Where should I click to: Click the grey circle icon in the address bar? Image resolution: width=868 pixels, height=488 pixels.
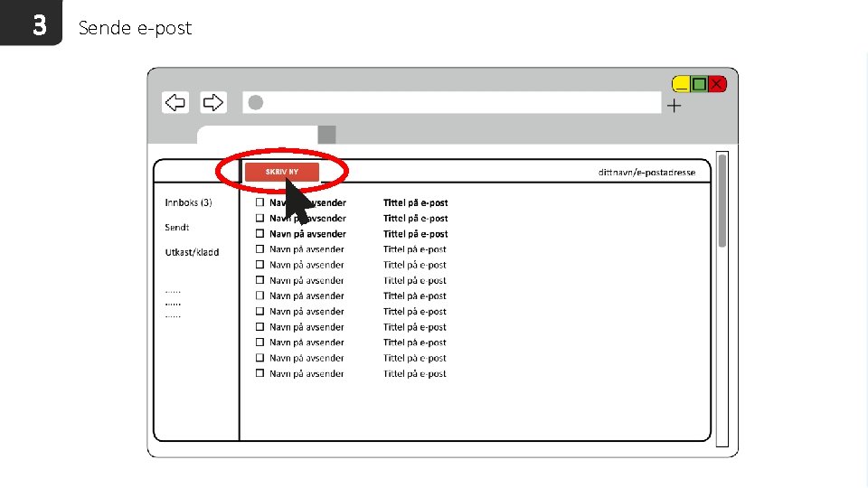(255, 102)
